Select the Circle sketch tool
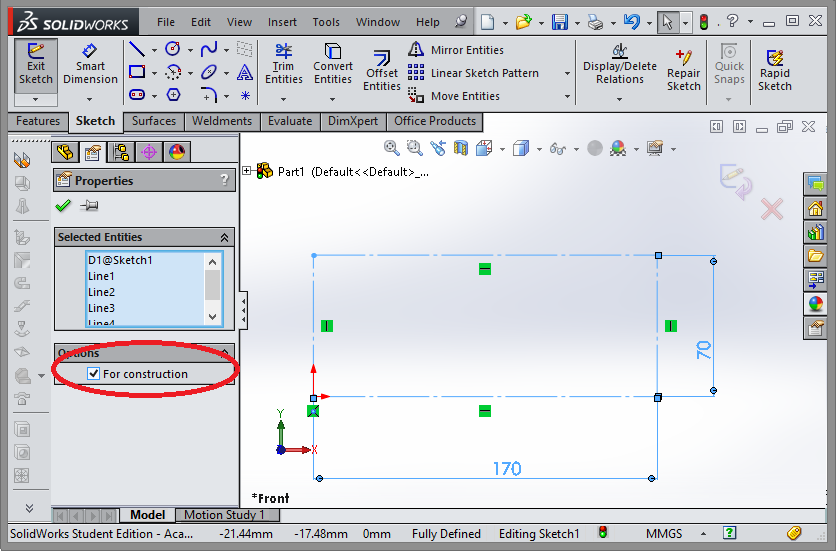The width and height of the screenshot is (836, 551). tap(173, 49)
